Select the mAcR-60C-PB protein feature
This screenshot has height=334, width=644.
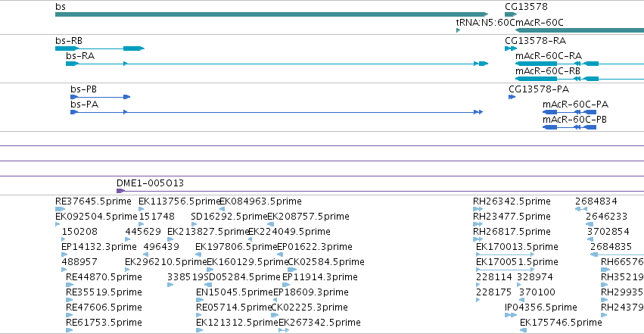point(569,127)
